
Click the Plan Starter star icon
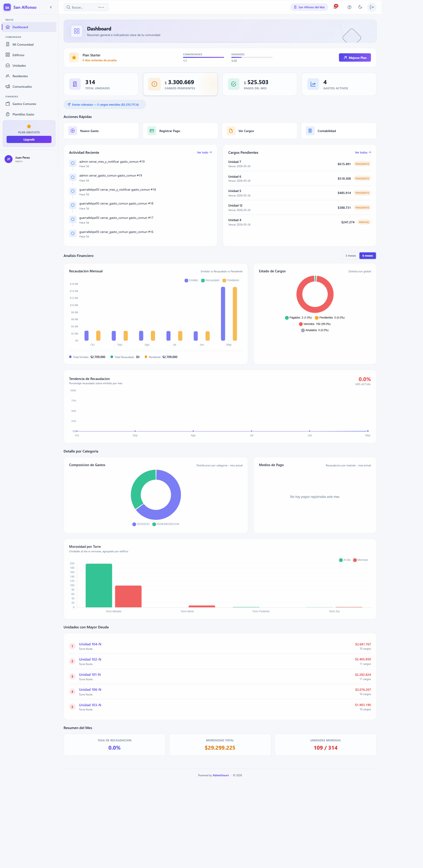[x=74, y=58]
